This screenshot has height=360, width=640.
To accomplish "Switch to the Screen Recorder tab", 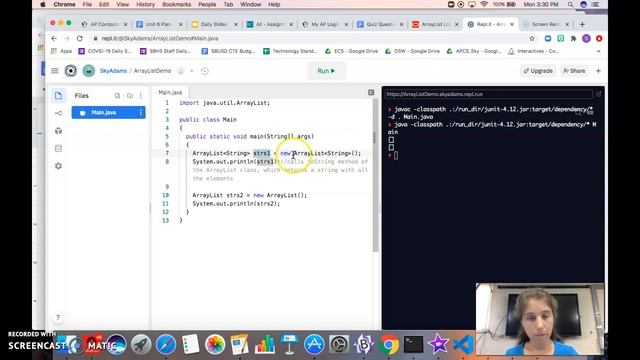I will coord(545,24).
